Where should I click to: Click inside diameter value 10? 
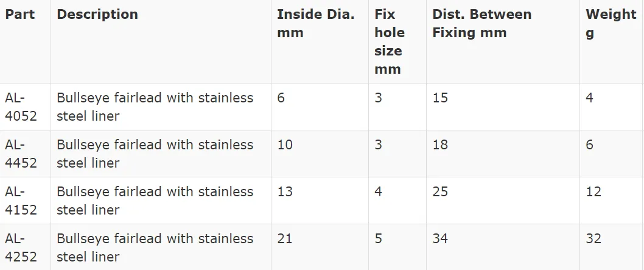[285, 145]
